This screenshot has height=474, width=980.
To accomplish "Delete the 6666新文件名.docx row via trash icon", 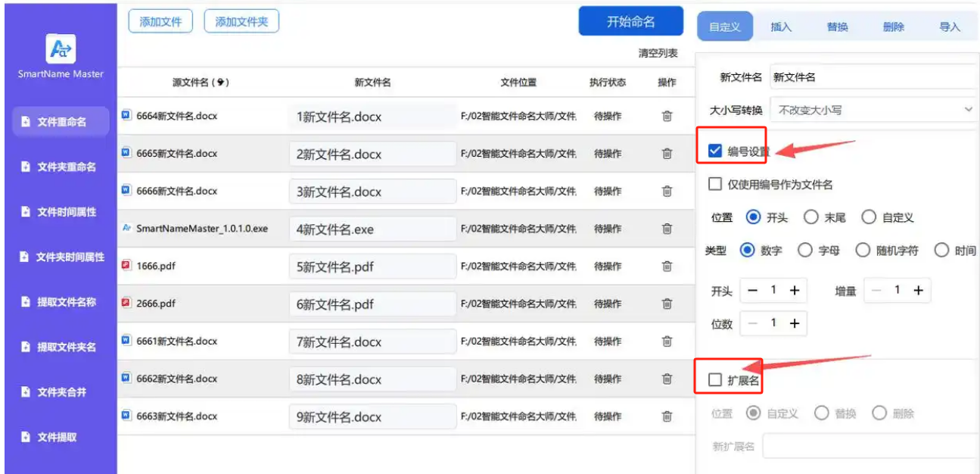I will click(667, 191).
